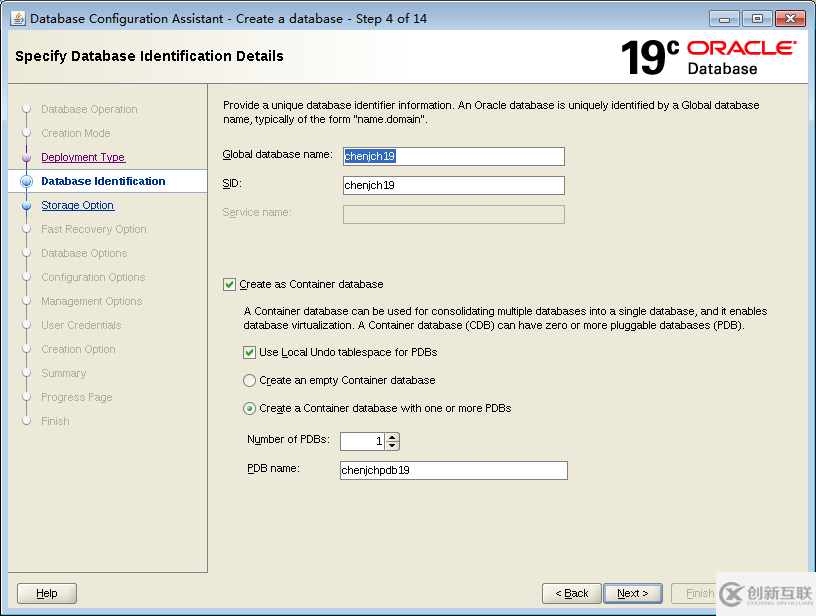Click Creation Mode step label
The image size is (816, 616).
pyautogui.click(x=75, y=133)
